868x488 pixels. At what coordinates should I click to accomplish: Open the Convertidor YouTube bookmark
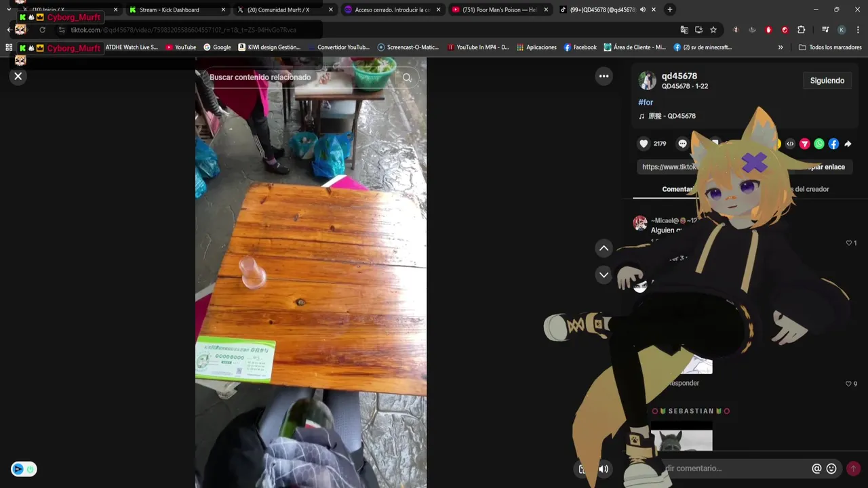[x=339, y=47]
